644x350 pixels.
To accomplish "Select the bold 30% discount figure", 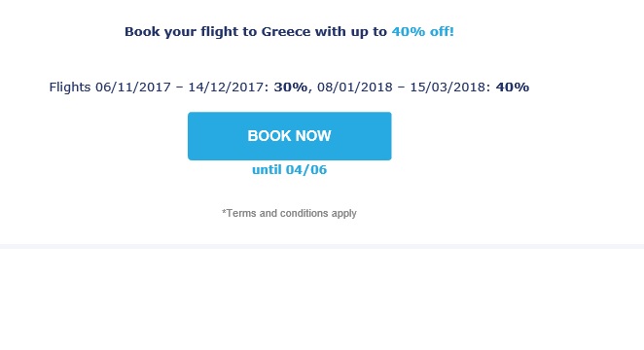I will pyautogui.click(x=290, y=87).
